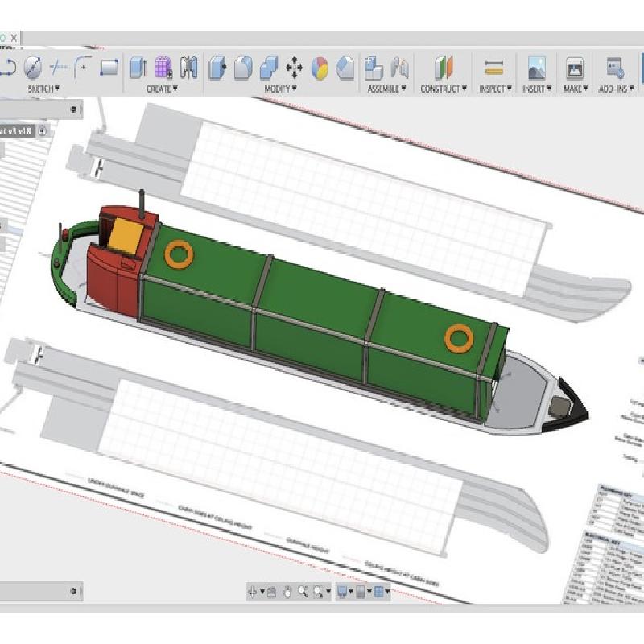The width and height of the screenshot is (644, 644).
Task: Open the MAKE dropdown menu
Action: pyautogui.click(x=576, y=89)
